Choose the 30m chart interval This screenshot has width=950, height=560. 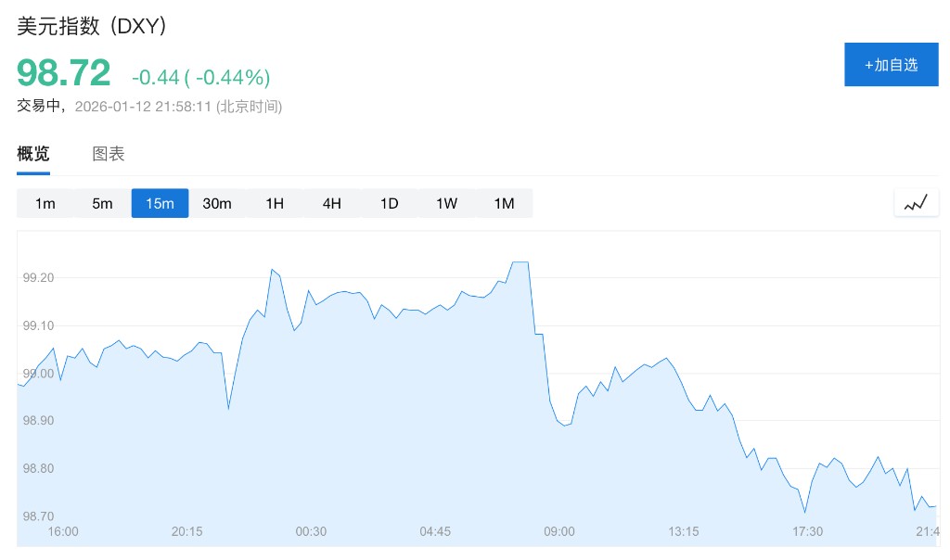[x=217, y=204]
